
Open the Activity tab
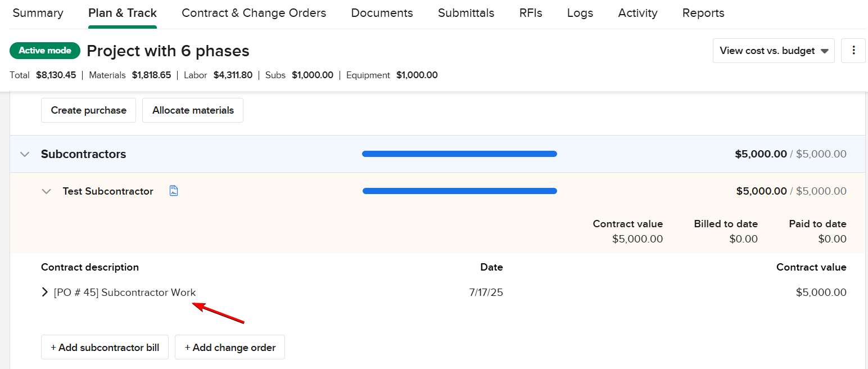tap(638, 13)
